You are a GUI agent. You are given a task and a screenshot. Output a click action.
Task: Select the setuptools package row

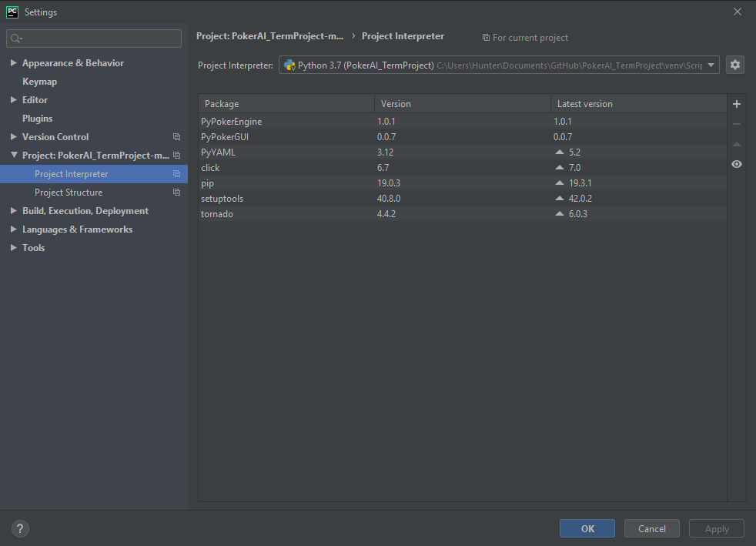coord(463,198)
